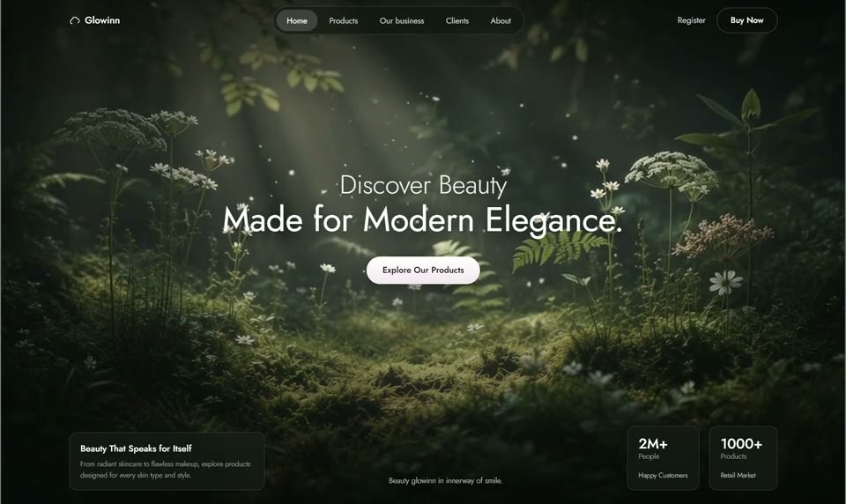This screenshot has width=846, height=504.
Task: Click the Discover Beauty heading
Action: coord(423,185)
